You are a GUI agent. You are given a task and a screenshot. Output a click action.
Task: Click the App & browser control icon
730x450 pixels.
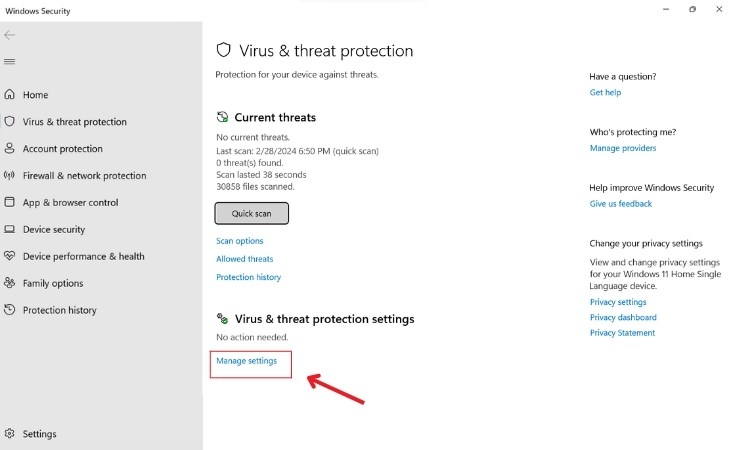click(10, 203)
